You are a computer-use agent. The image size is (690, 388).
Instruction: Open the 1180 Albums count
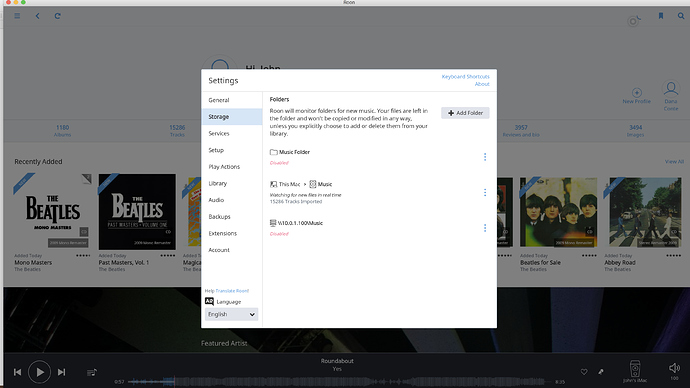[x=62, y=131]
